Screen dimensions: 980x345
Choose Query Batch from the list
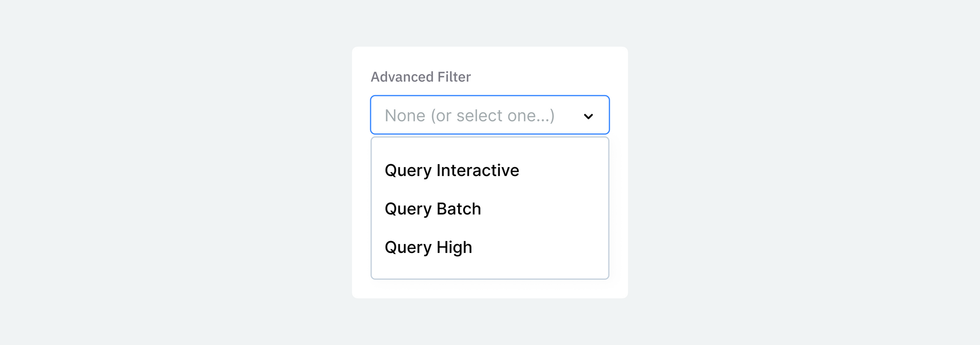[490, 209]
